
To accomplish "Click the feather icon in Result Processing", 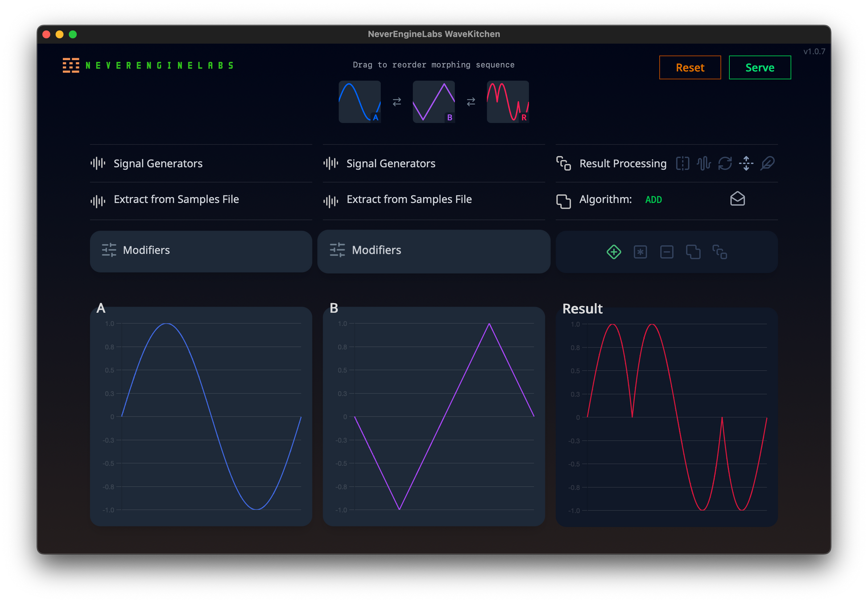I will pyautogui.click(x=767, y=163).
